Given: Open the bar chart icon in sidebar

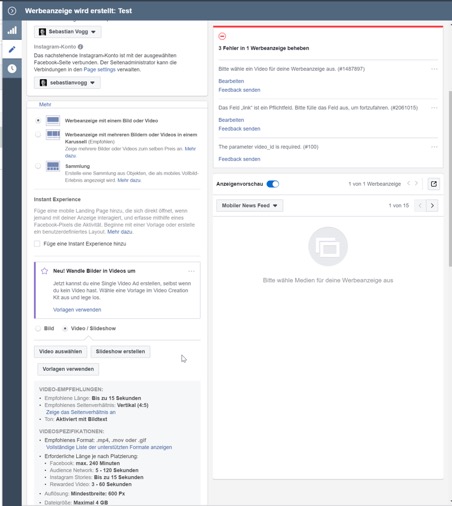Looking at the screenshot, I should (12, 30).
